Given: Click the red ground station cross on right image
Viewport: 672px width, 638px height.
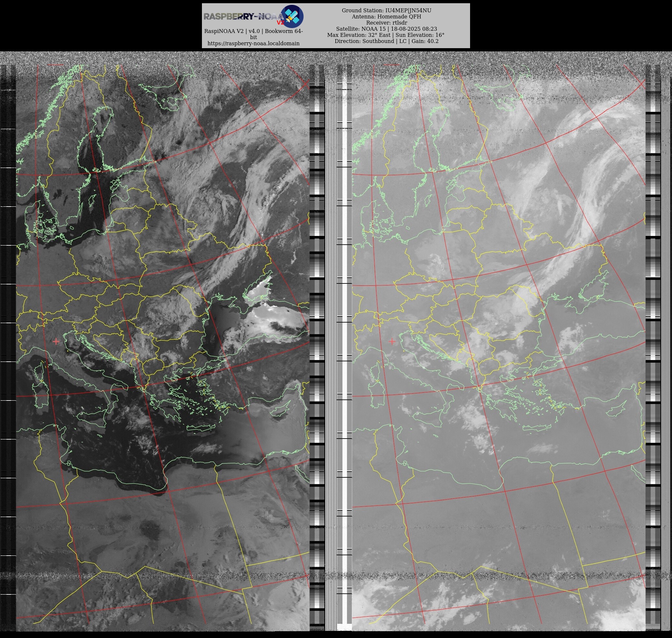Looking at the screenshot, I should [x=392, y=341].
